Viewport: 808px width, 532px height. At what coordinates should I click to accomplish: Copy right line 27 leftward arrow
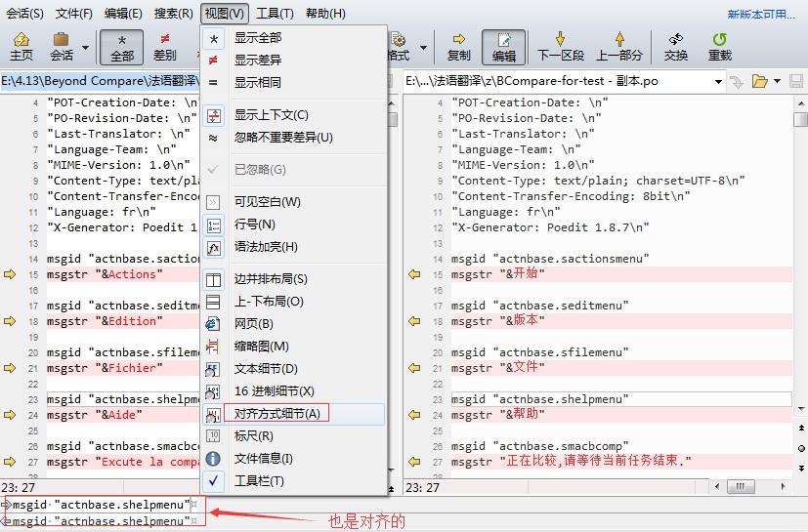pyautogui.click(x=414, y=462)
